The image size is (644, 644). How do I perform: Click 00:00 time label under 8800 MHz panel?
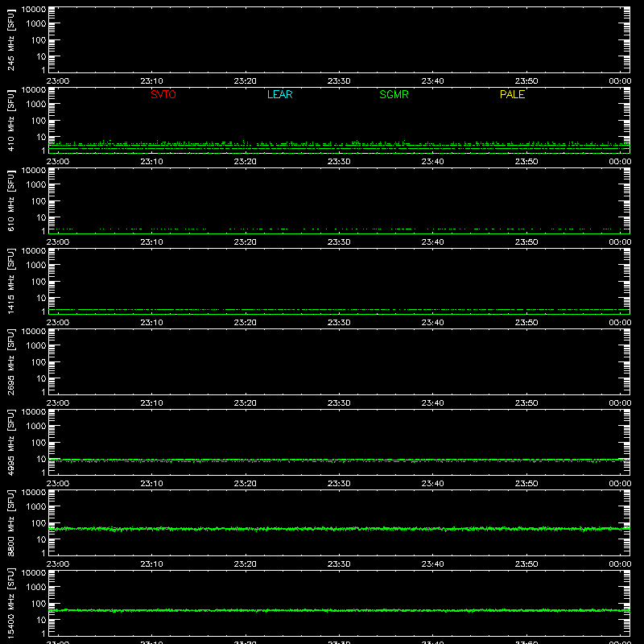(620, 564)
